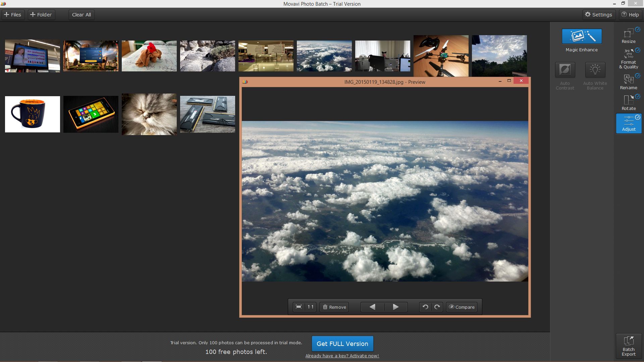Select the fluffy cat thumbnail
Viewport: 644px width, 362px height.
[x=149, y=114]
